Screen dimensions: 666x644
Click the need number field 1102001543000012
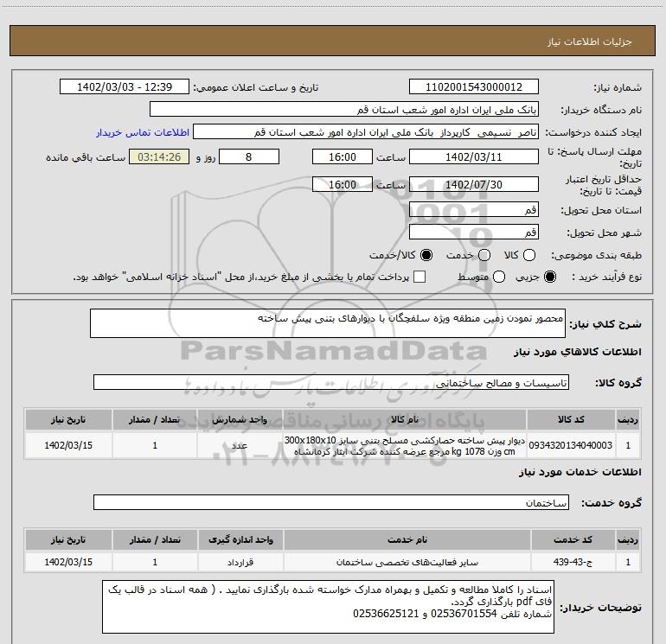tap(474, 87)
